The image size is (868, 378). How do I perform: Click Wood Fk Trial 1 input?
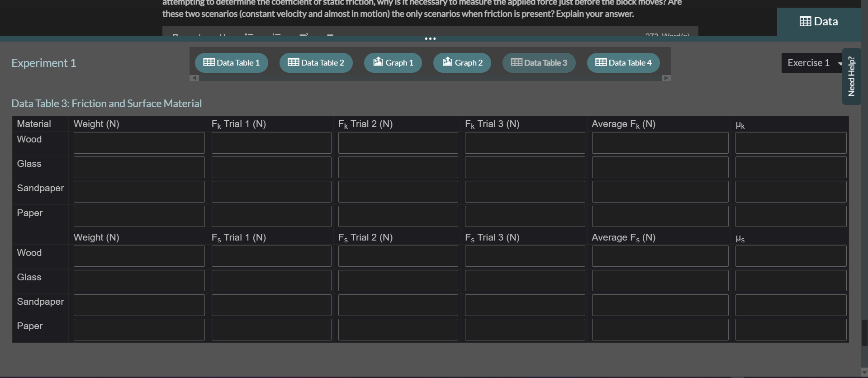[x=271, y=143]
